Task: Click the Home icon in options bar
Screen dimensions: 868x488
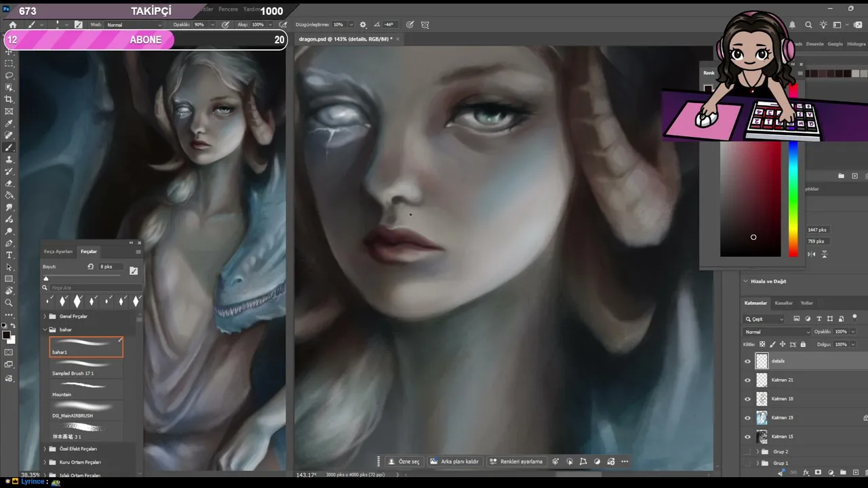Action: pyautogui.click(x=12, y=24)
